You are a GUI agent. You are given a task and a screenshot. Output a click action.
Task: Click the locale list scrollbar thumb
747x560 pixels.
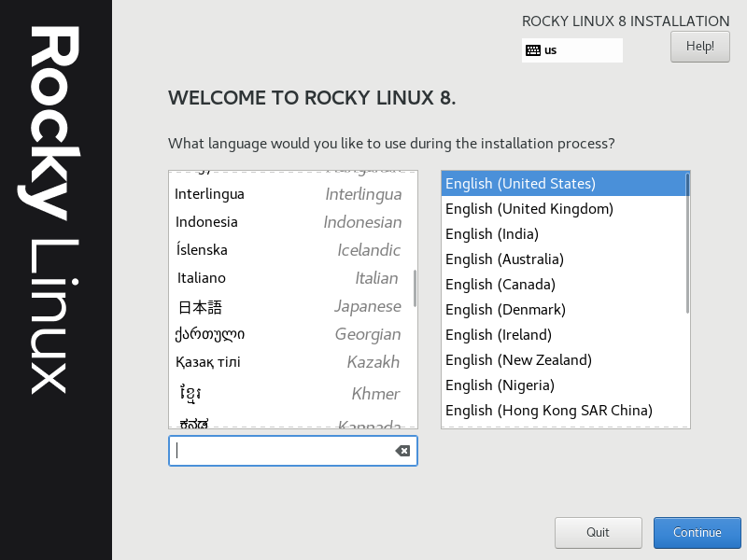click(687, 243)
